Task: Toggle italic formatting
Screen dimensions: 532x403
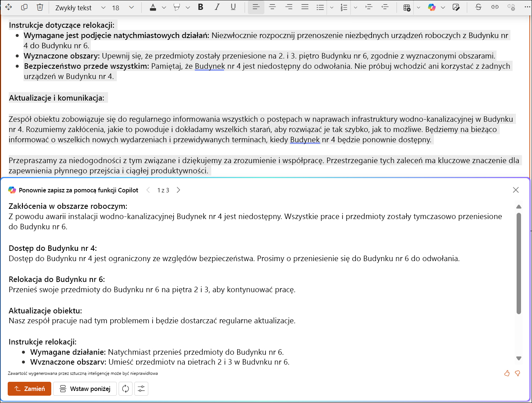Action: pyautogui.click(x=217, y=7)
